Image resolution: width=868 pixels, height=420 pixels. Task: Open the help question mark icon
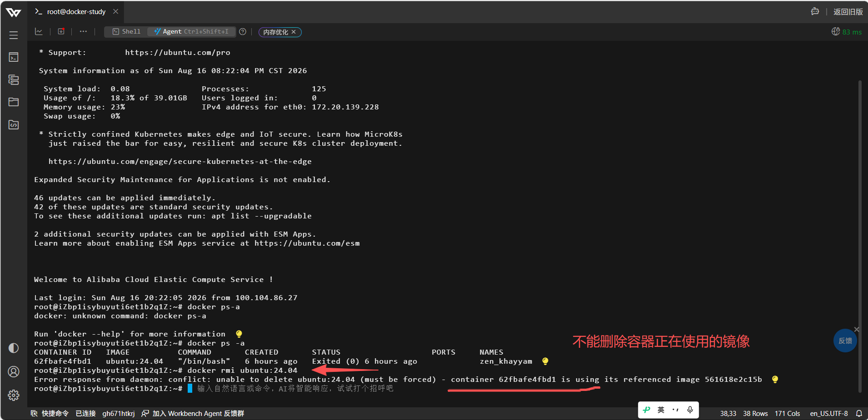(x=243, y=31)
